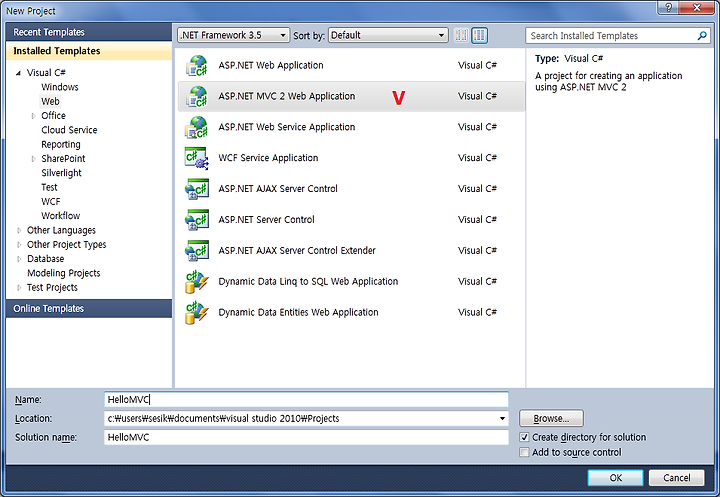Open the Recent Templates section
This screenshot has height=497, width=720.
pyautogui.click(x=89, y=32)
